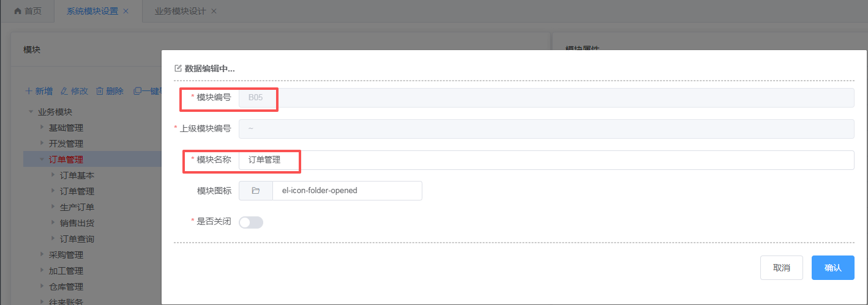Click the el-icon-folder-opened icon name field
Image resolution: width=868 pixels, height=305 pixels.
(x=346, y=191)
